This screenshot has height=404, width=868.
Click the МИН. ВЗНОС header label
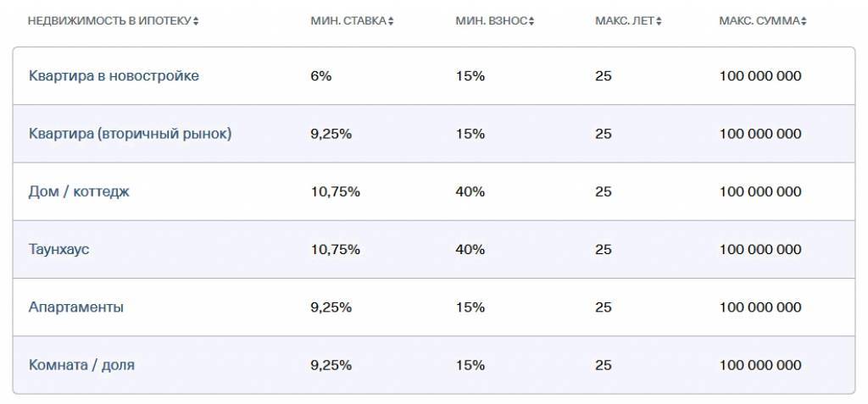pos(492,21)
